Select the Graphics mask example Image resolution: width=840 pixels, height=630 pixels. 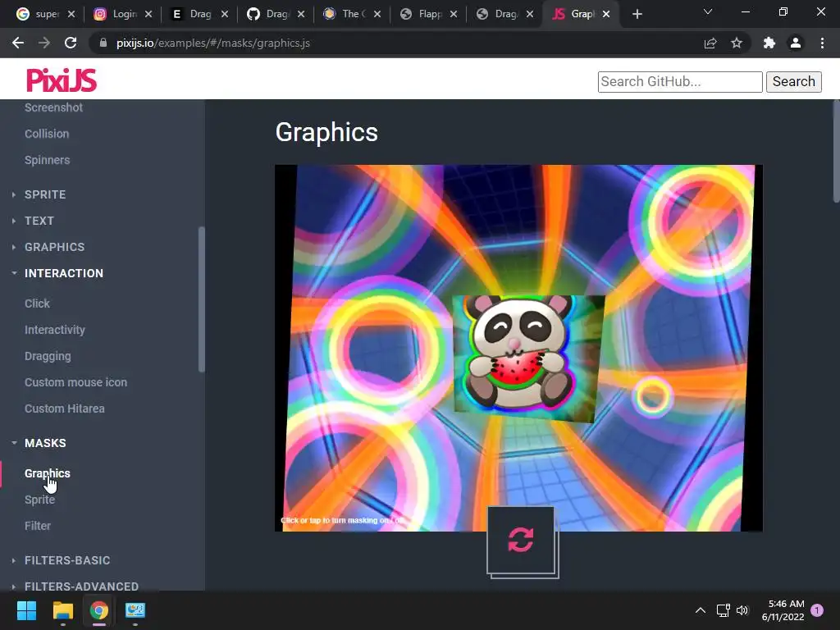pos(47,473)
